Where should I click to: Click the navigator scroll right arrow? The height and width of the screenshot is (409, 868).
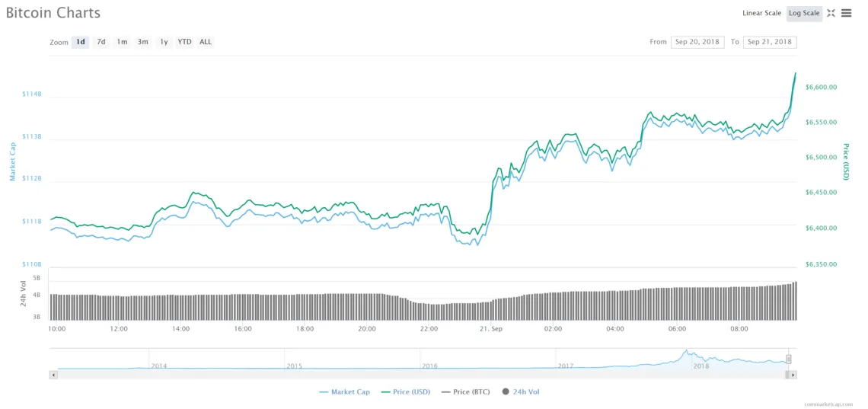(793, 375)
